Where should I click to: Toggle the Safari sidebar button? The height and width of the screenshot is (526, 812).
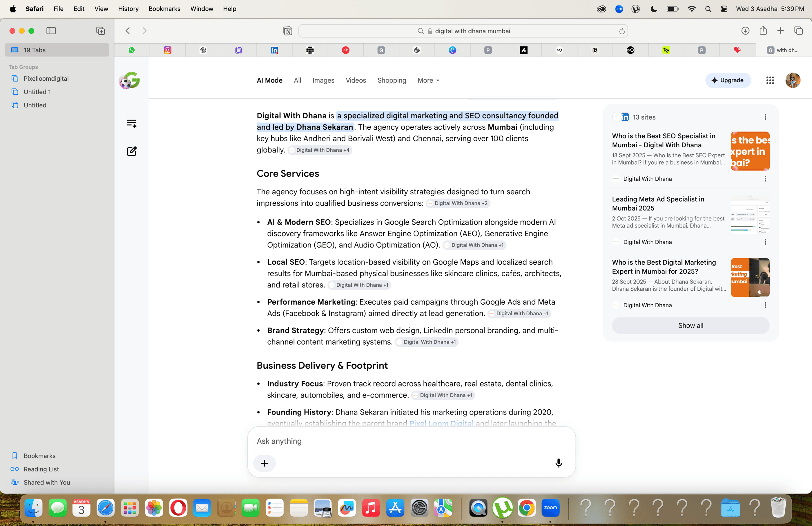click(x=51, y=31)
